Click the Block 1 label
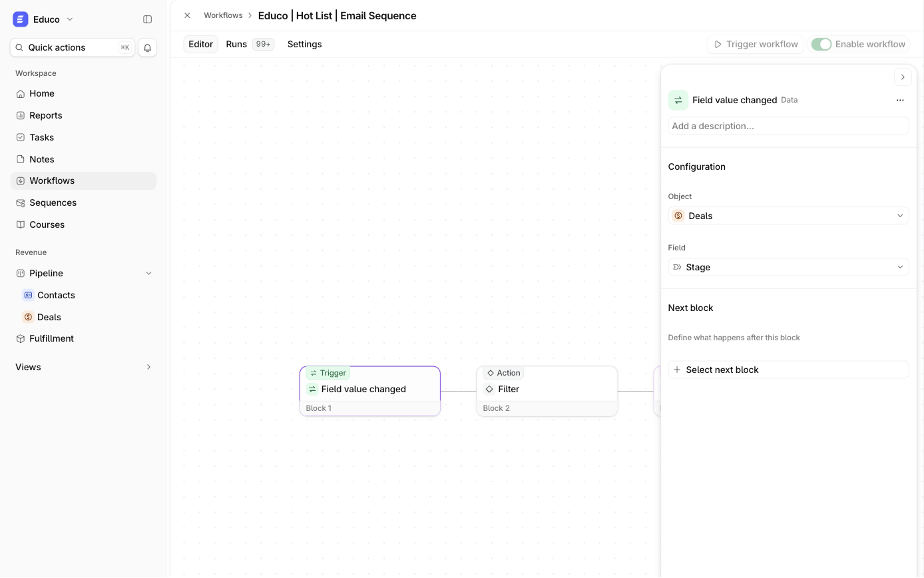 (318, 408)
